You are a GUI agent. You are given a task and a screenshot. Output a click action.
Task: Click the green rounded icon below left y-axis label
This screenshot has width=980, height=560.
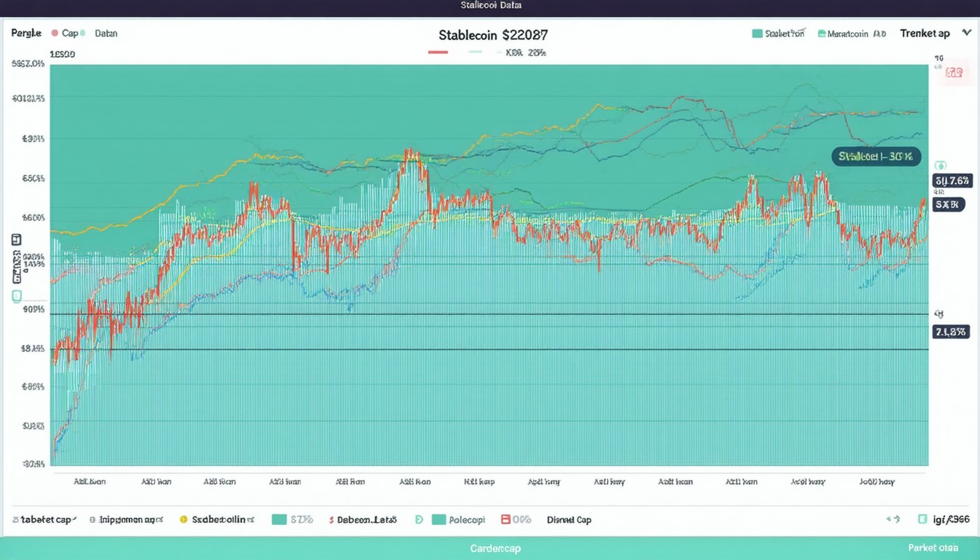click(x=16, y=296)
